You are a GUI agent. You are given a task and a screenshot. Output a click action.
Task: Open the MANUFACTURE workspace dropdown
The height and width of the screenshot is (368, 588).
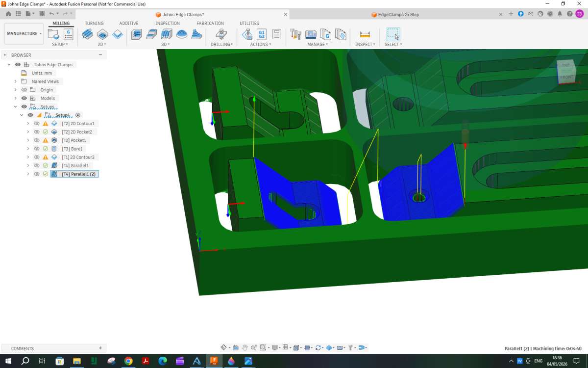point(24,33)
